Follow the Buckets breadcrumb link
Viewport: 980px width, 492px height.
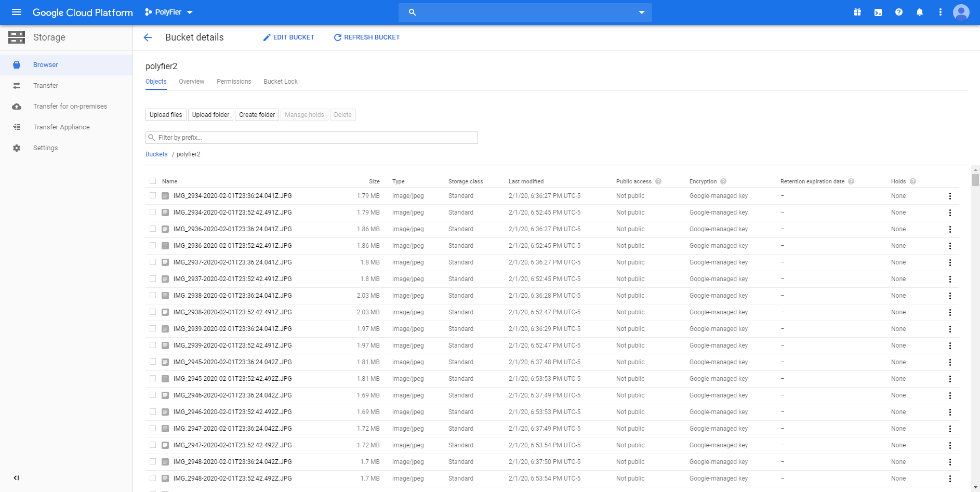pos(156,154)
